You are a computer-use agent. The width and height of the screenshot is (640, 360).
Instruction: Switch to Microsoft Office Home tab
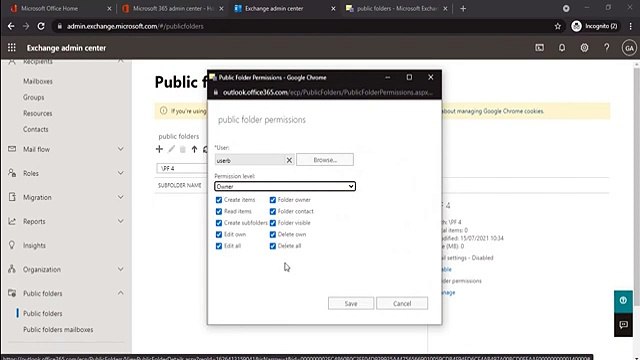[x=60, y=9]
